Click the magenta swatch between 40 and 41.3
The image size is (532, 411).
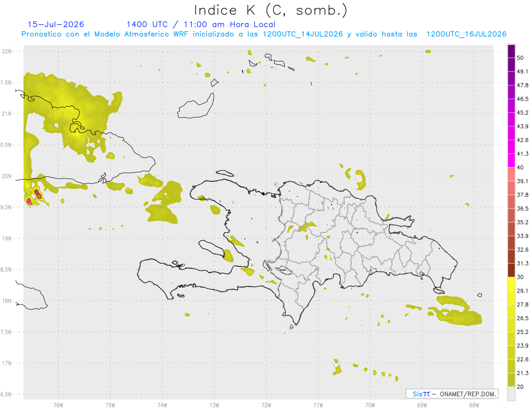click(x=512, y=160)
